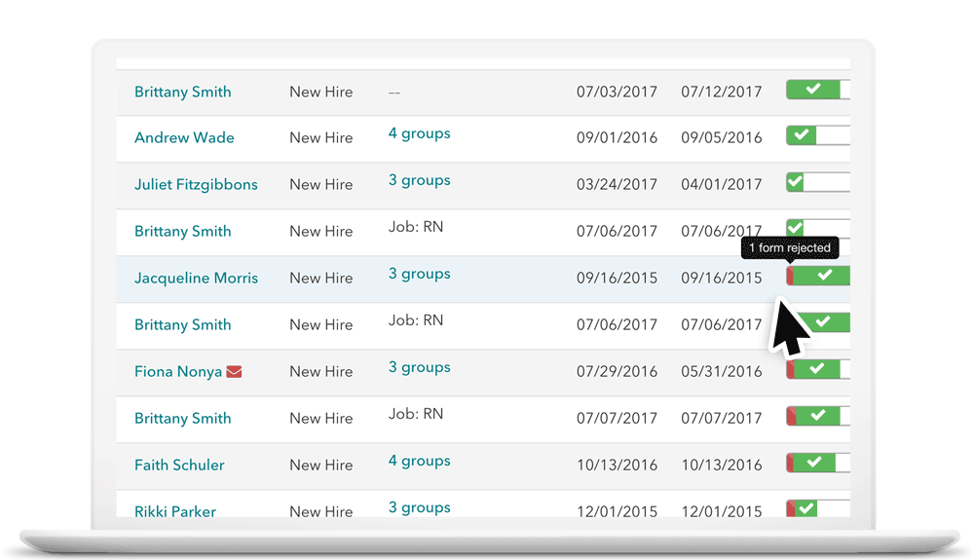Select Brittany Smith with the 07/03/2017 date
Viewport: 974px width, 560px height.
(183, 92)
